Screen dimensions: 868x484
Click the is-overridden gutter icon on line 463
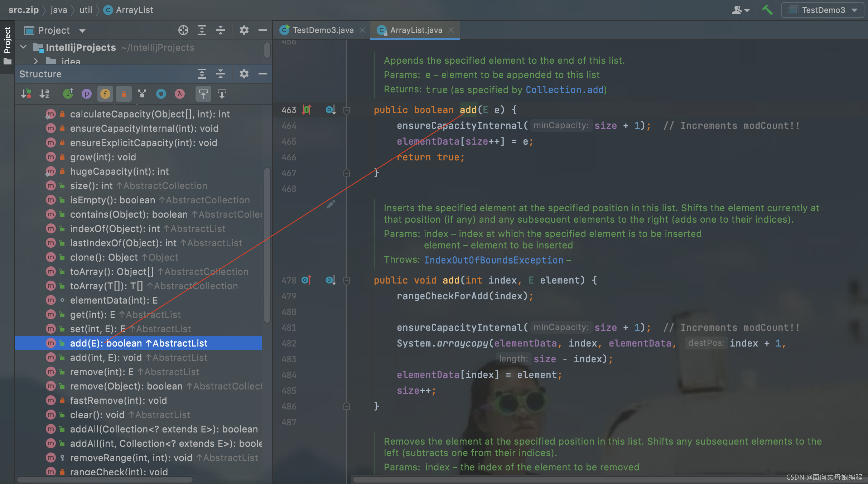tap(331, 110)
